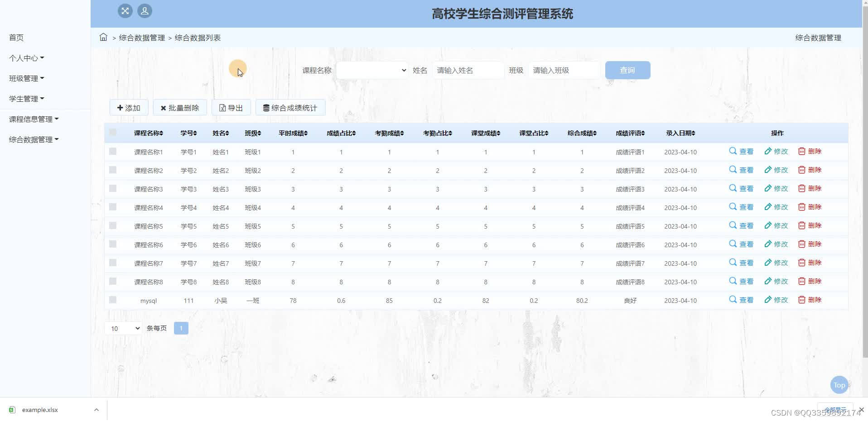Sort table by 课程名称 column
This screenshot has height=421, width=868.
click(x=149, y=133)
